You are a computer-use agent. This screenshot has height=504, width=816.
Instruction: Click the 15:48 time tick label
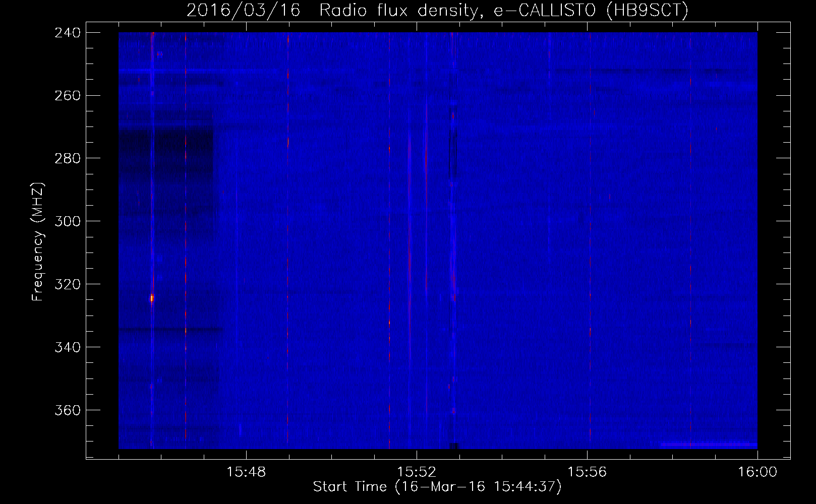246,472
